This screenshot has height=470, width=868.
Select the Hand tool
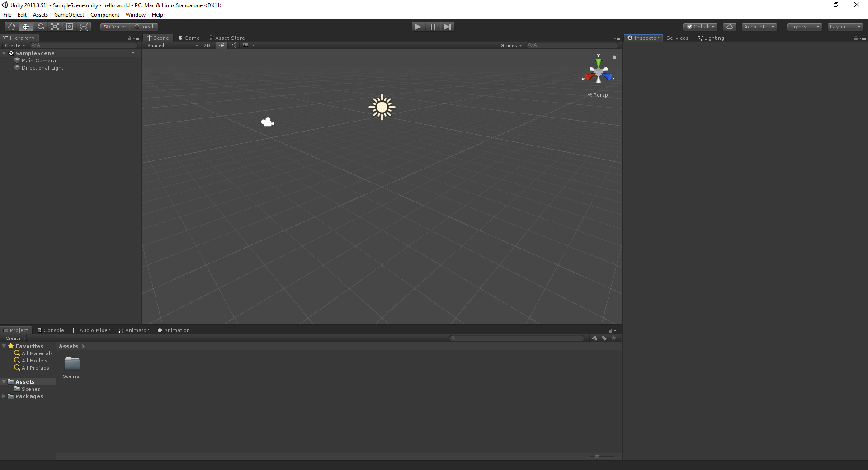10,26
